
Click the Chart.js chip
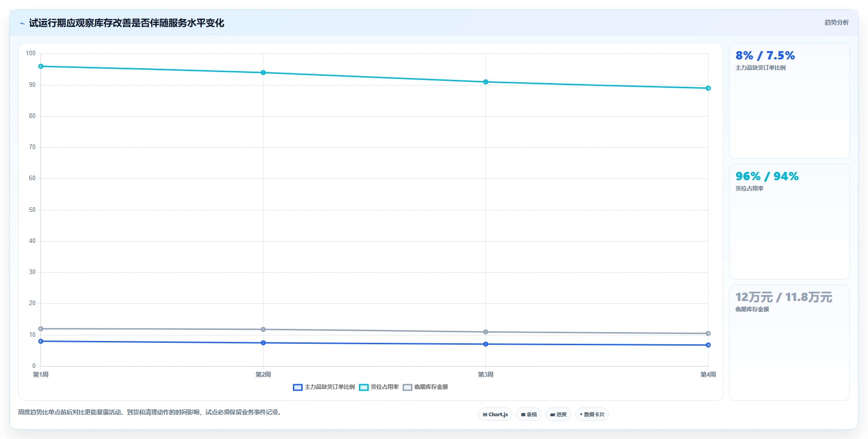coord(495,414)
